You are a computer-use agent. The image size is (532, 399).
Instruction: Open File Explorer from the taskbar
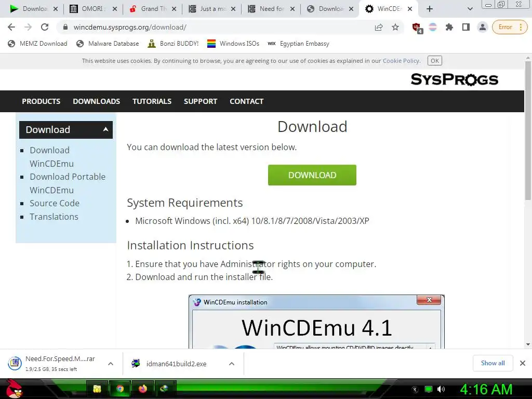[97, 389]
